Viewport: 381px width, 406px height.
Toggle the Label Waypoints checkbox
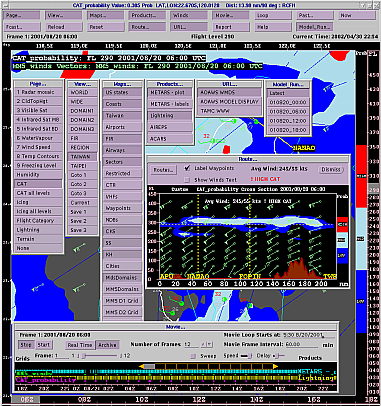pyautogui.click(x=187, y=168)
